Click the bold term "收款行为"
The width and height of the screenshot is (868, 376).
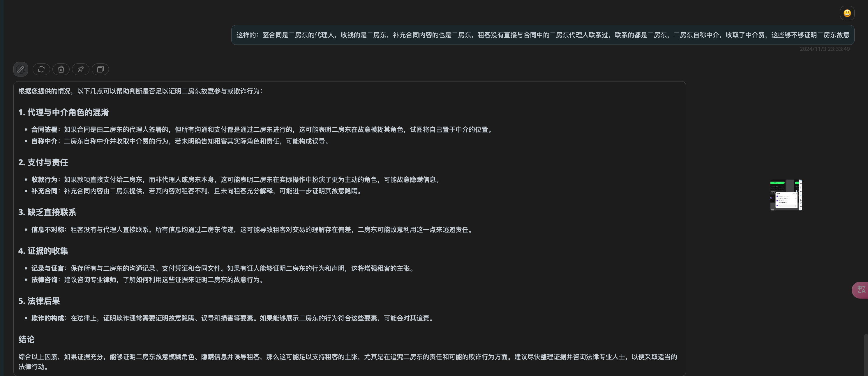44,180
